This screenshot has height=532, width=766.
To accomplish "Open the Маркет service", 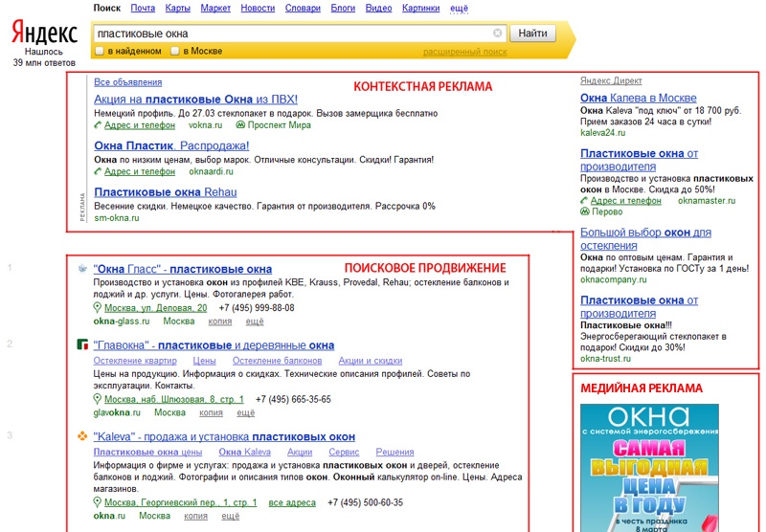I will pyautogui.click(x=215, y=9).
